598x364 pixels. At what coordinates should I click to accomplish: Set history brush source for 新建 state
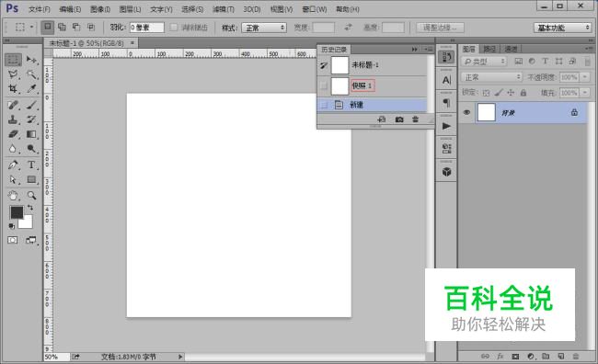click(324, 105)
